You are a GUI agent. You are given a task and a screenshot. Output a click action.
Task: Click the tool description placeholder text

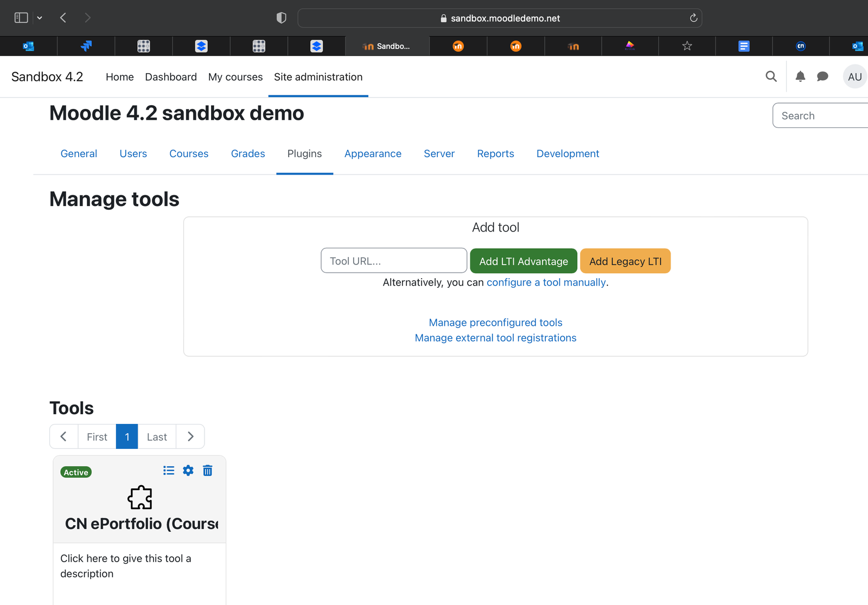pyautogui.click(x=126, y=566)
